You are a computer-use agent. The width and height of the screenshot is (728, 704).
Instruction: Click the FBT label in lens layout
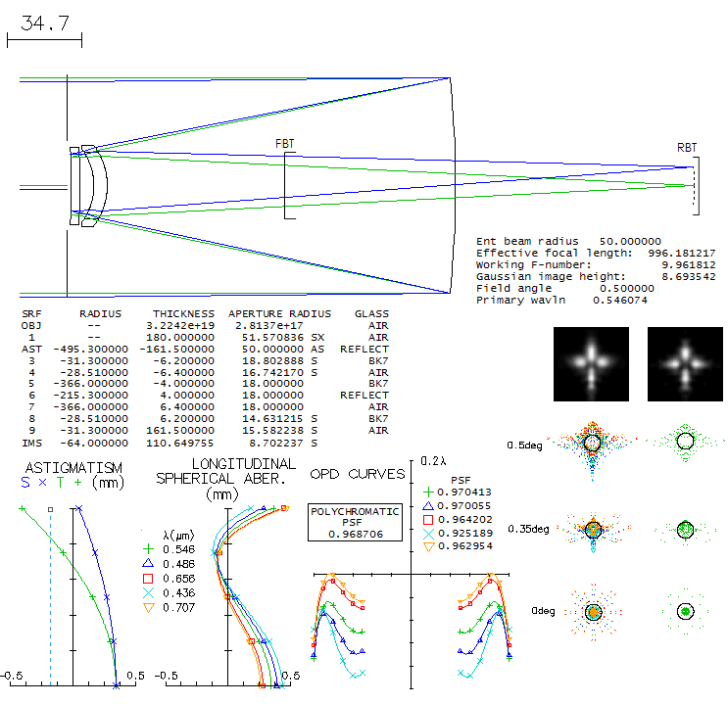(x=284, y=144)
